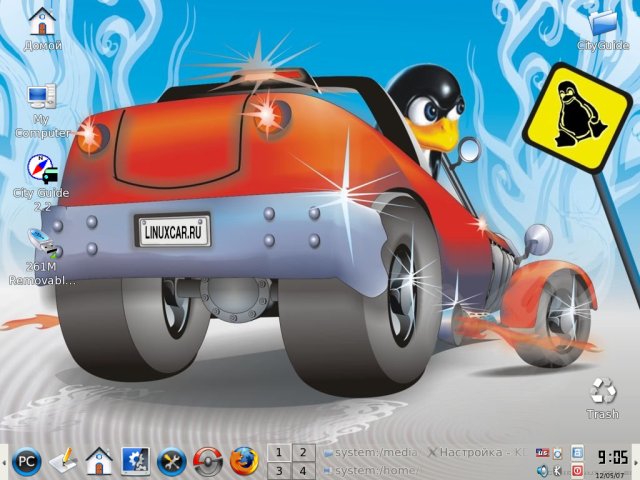The image size is (640, 480).
Task: Switch to the system:/media taskbar window
Action: tap(368, 452)
